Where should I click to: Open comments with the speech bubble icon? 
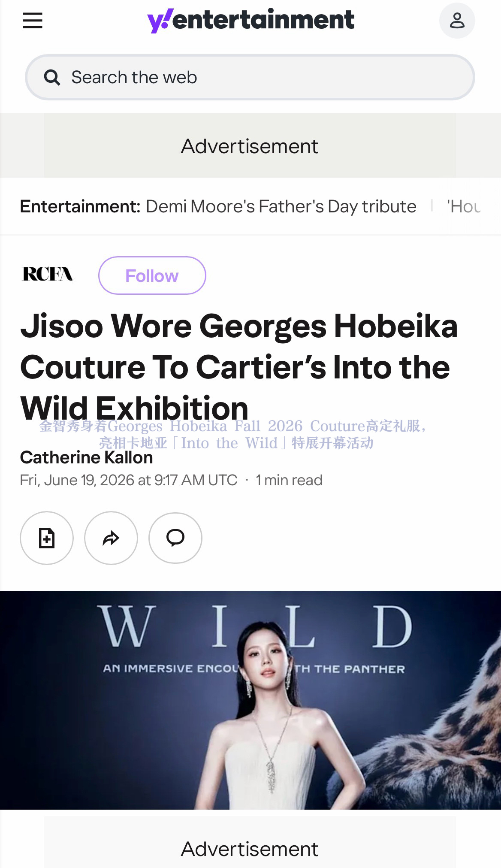(175, 538)
